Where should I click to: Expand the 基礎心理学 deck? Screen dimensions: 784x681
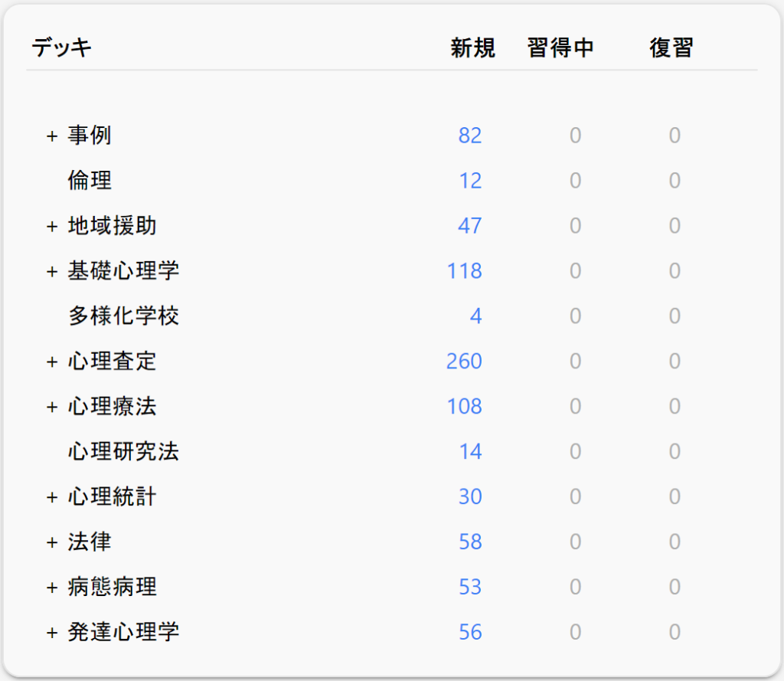tap(52, 272)
